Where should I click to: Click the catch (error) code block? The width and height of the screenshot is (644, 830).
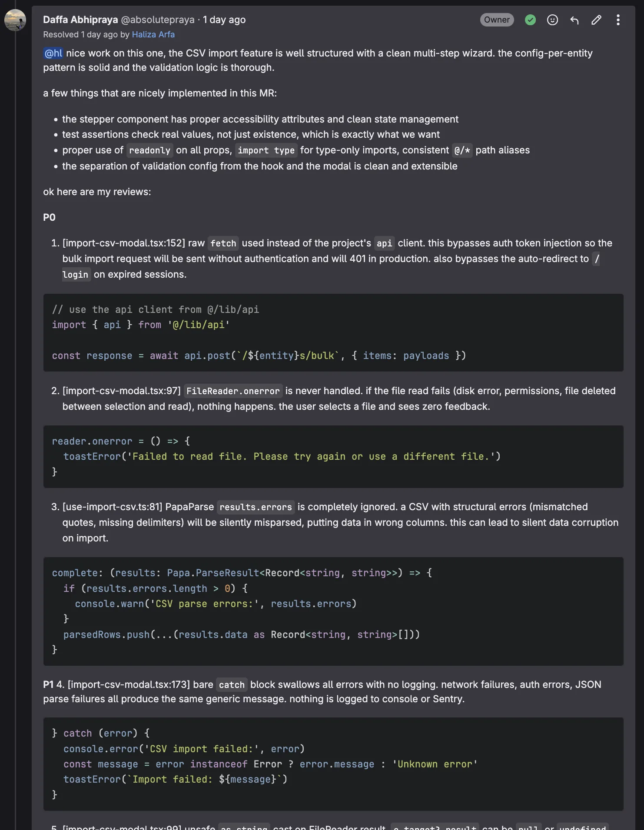[x=333, y=764]
